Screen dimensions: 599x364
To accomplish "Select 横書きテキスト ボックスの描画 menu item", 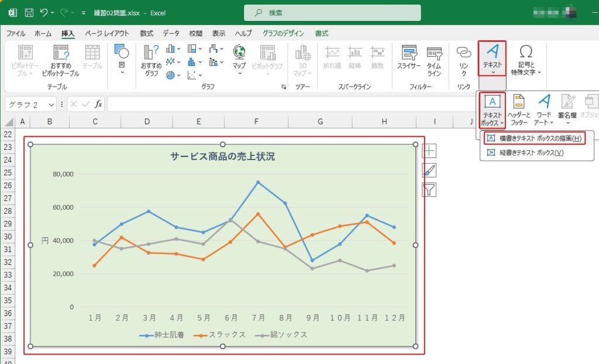I will pos(533,138).
